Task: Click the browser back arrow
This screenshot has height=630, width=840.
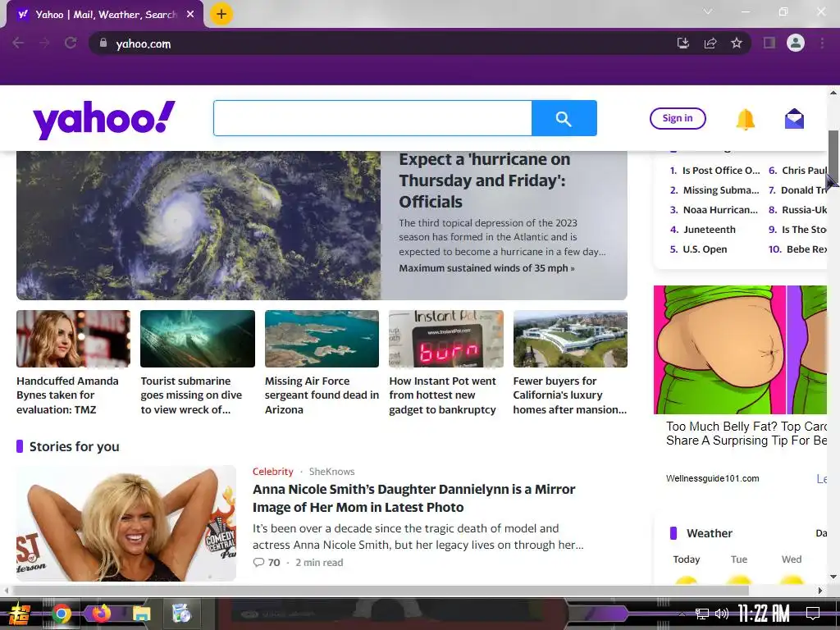Action: 18,43
